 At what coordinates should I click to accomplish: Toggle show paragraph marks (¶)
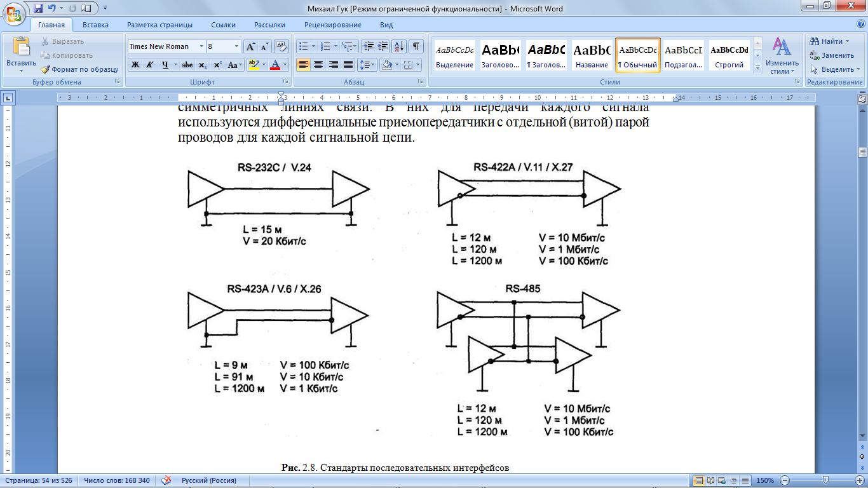(x=416, y=46)
